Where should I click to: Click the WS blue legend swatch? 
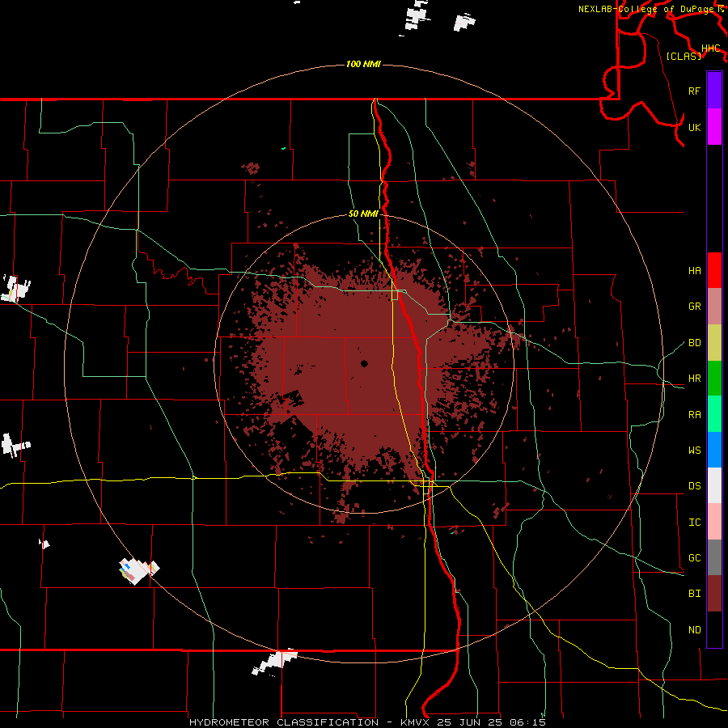pos(714,450)
